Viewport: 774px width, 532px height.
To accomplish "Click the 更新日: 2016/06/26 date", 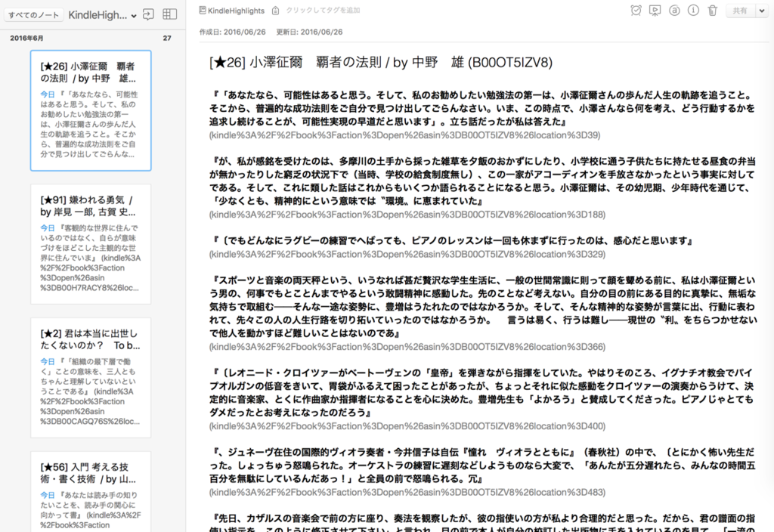I will click(309, 32).
